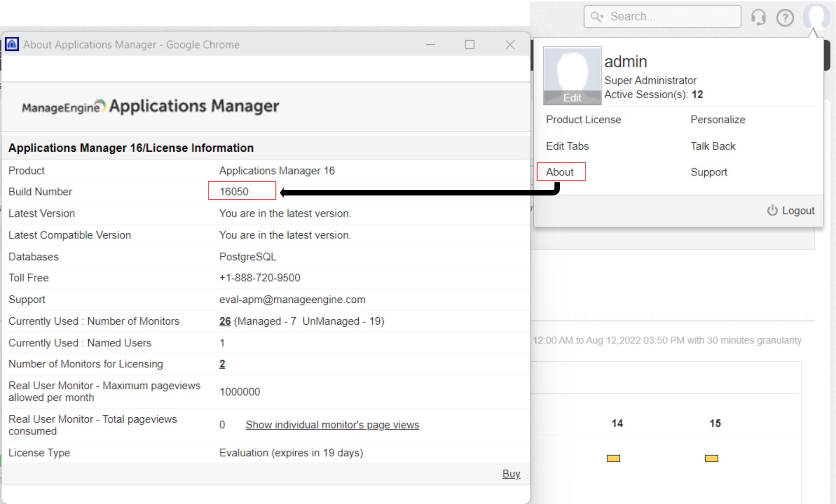Choose the Talk Back option

click(x=713, y=146)
